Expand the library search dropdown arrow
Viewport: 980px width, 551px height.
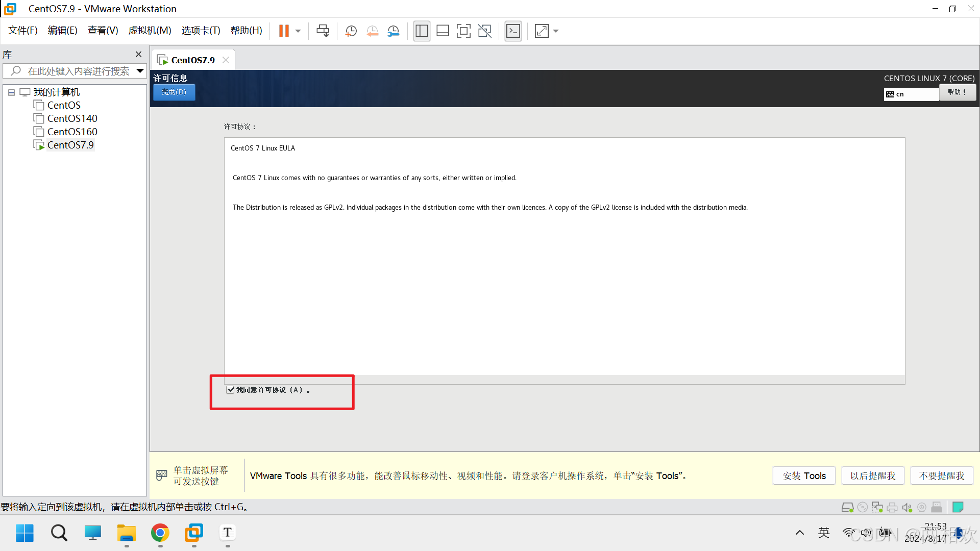(140, 71)
